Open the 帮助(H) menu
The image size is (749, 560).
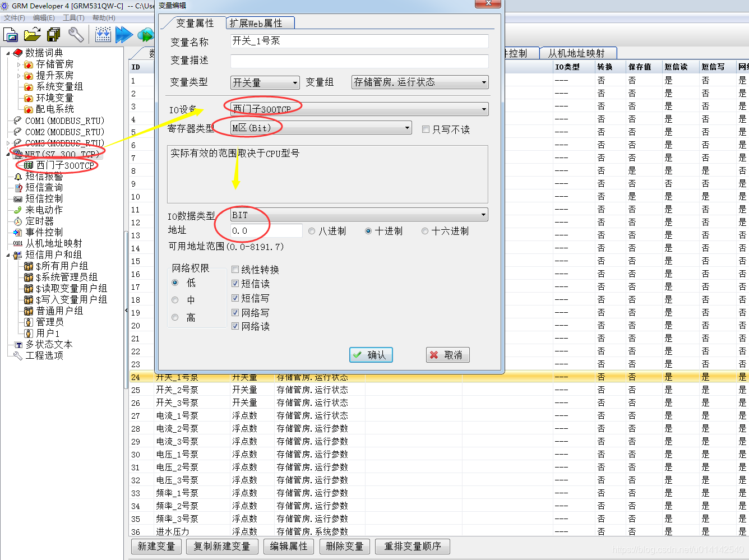[103, 17]
